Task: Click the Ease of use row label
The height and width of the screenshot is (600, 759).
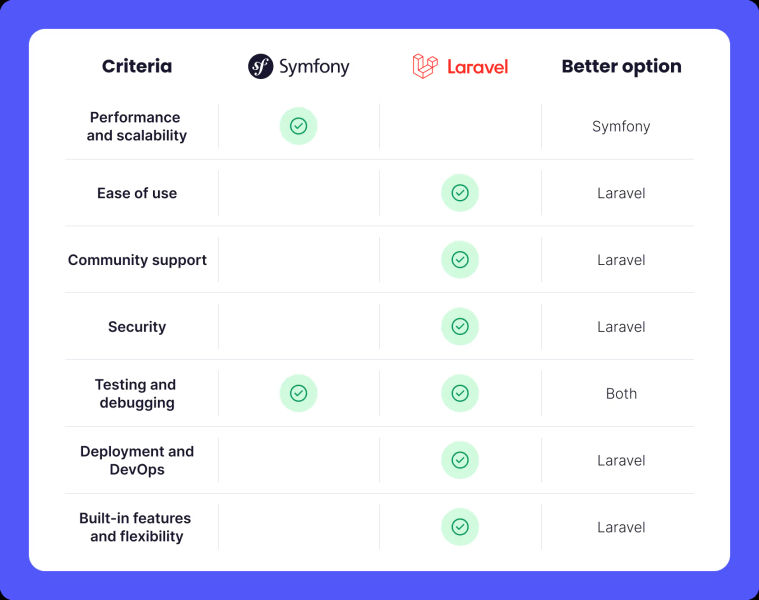Action: click(x=137, y=193)
